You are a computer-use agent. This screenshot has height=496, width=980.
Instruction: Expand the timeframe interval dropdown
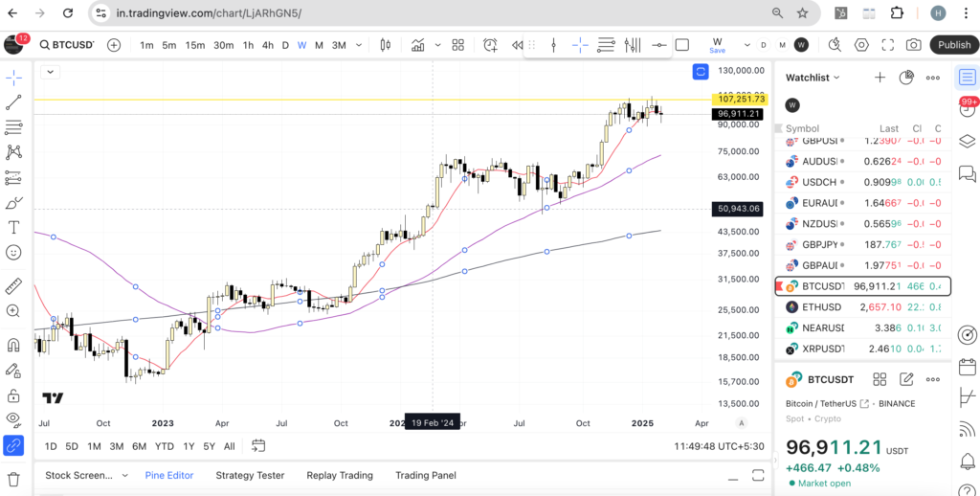[x=359, y=45]
